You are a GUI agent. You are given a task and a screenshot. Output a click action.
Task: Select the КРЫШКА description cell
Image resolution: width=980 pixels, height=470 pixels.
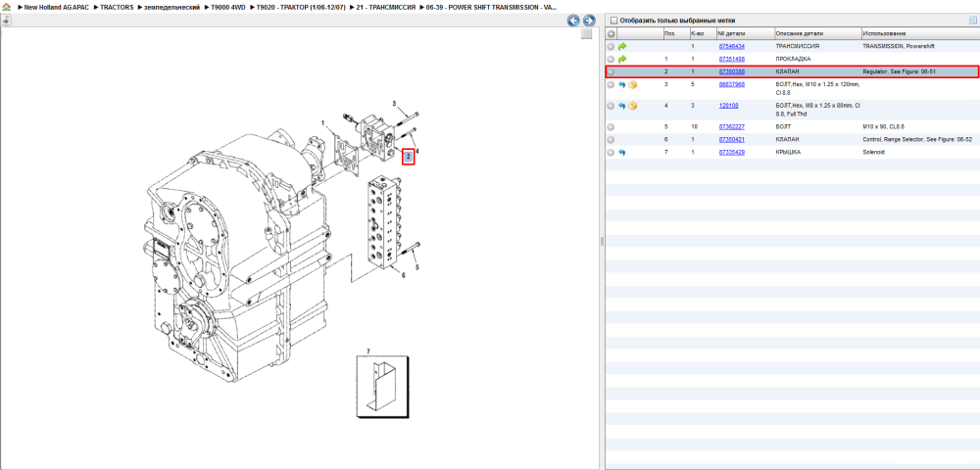coord(787,153)
